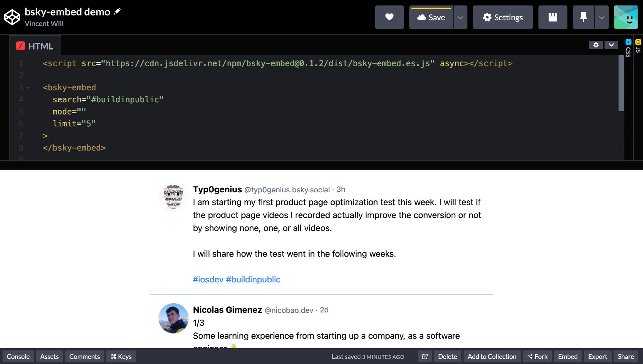
Task: Open the Embed pen dialog
Action: pyautogui.click(x=568, y=357)
